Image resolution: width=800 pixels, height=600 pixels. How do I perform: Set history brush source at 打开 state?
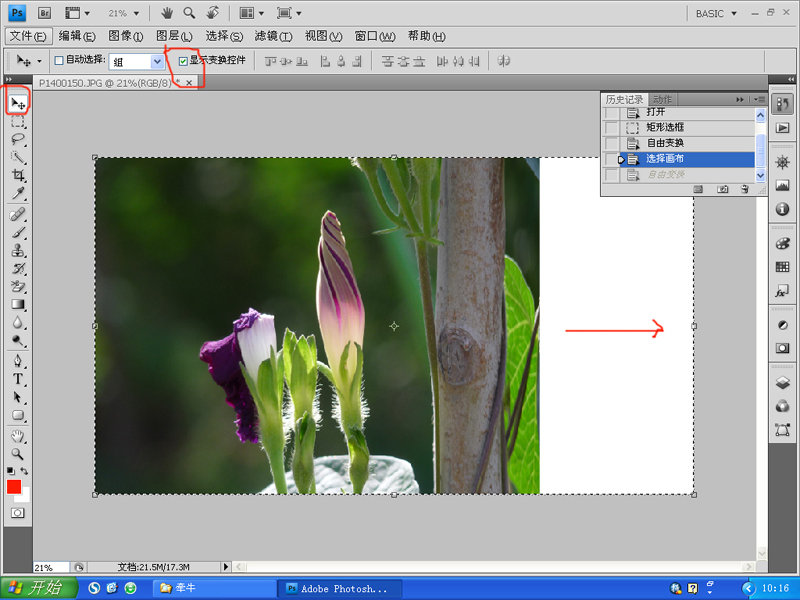click(611, 112)
